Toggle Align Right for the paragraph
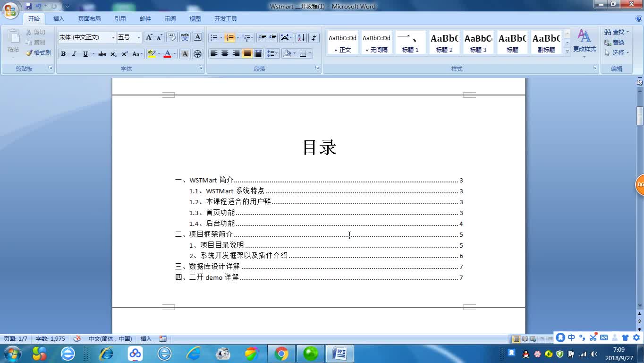 (236, 53)
